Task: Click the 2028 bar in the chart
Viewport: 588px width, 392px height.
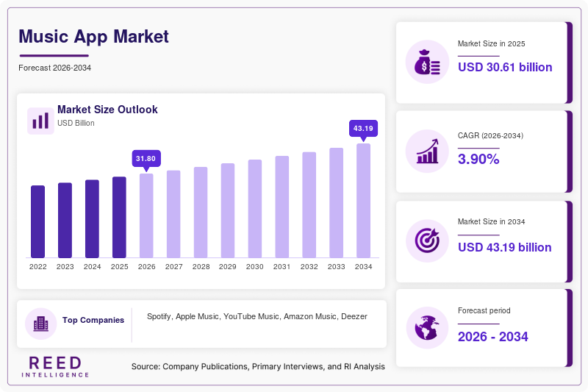Action: click(x=201, y=213)
